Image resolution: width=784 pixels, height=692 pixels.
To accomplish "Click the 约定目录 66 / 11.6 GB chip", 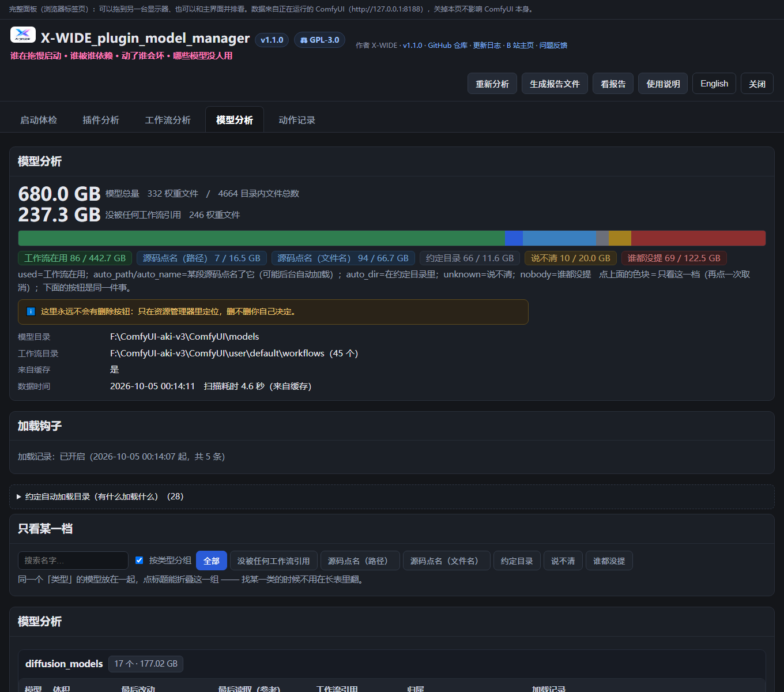I will [470, 258].
